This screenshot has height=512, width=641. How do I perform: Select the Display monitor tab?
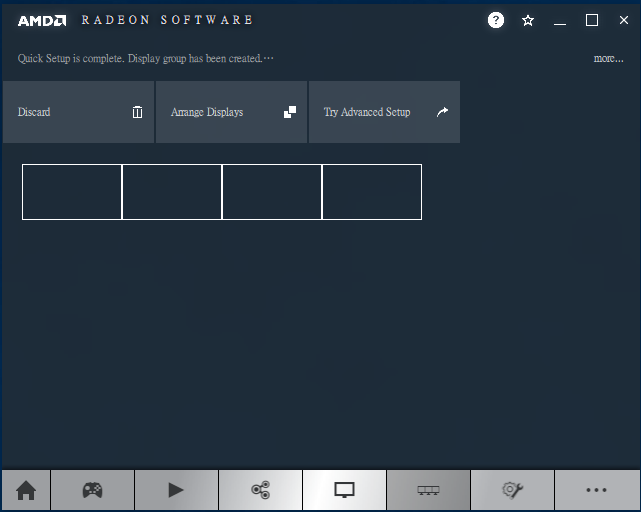coord(344,490)
